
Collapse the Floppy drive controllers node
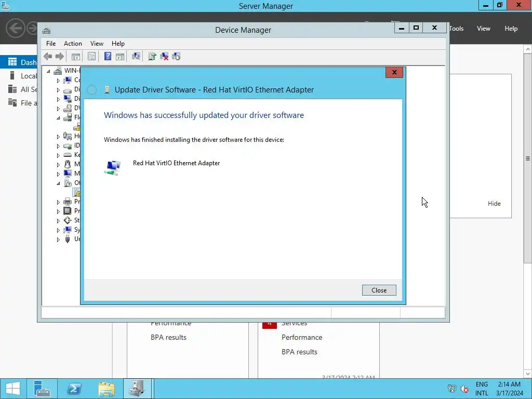[58, 118]
